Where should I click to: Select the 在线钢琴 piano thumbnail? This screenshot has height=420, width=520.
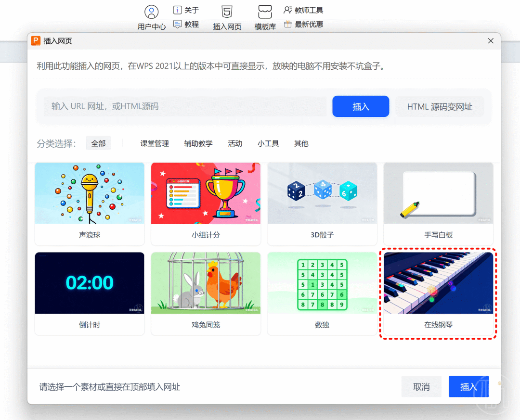[x=439, y=283]
